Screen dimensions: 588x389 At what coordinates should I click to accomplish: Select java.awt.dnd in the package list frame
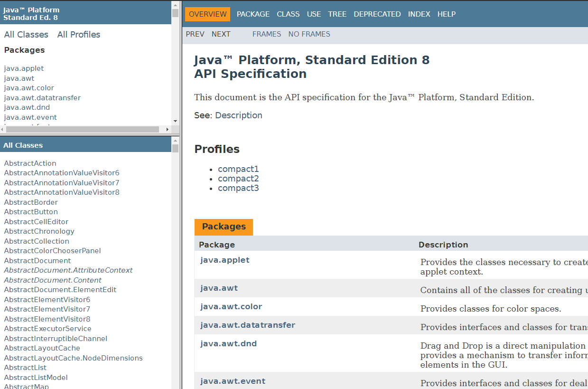point(27,107)
